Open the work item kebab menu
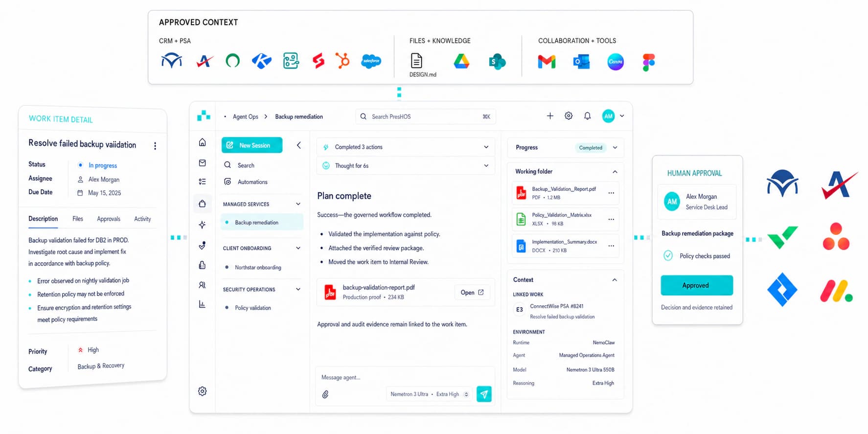The width and height of the screenshot is (868, 434). point(155,146)
